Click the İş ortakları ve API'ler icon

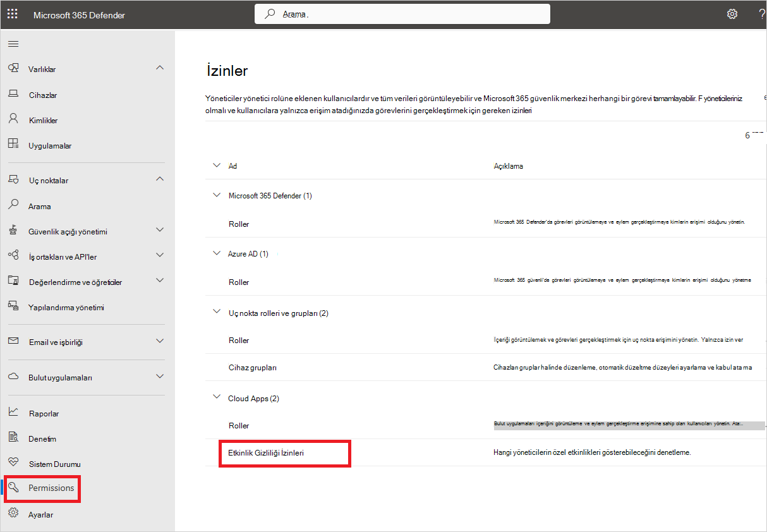[13, 256]
